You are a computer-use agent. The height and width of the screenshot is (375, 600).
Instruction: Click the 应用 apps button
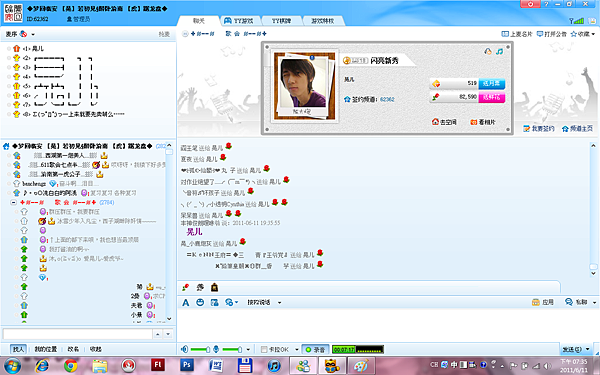click(x=543, y=302)
